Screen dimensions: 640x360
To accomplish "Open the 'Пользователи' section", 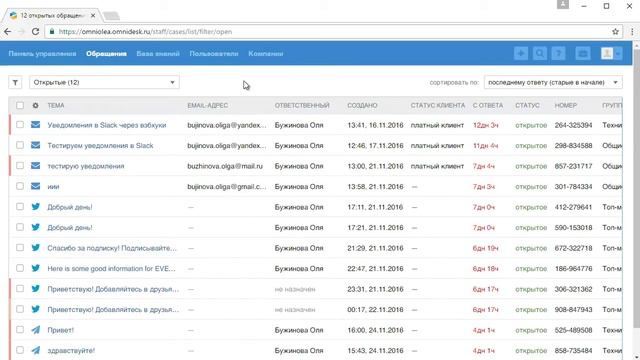I will point(214,53).
